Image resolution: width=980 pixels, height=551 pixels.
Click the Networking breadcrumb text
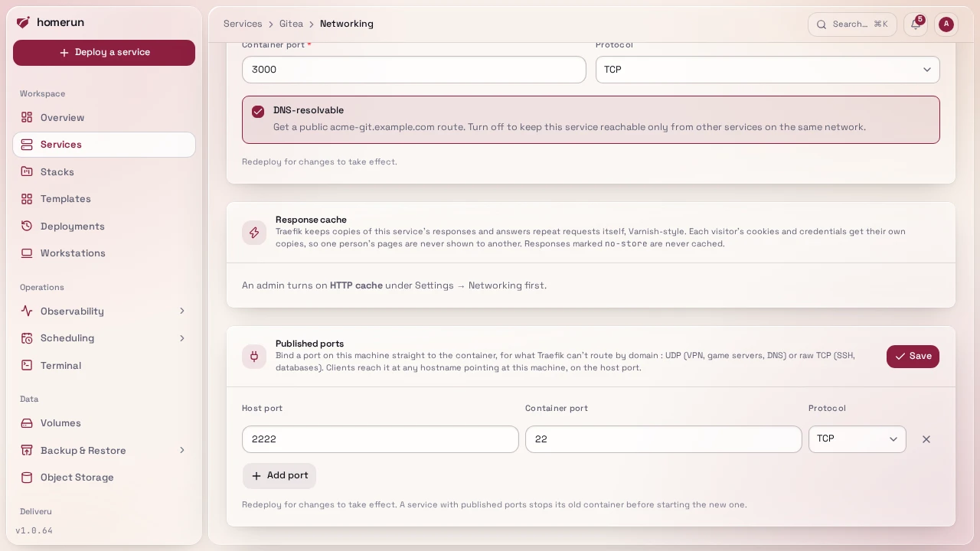click(347, 24)
